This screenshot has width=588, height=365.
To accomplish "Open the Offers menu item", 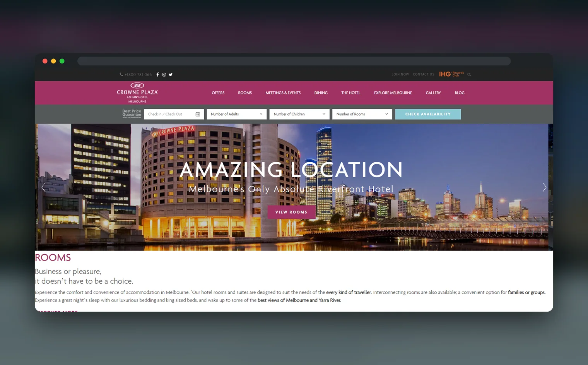I will coord(218,93).
